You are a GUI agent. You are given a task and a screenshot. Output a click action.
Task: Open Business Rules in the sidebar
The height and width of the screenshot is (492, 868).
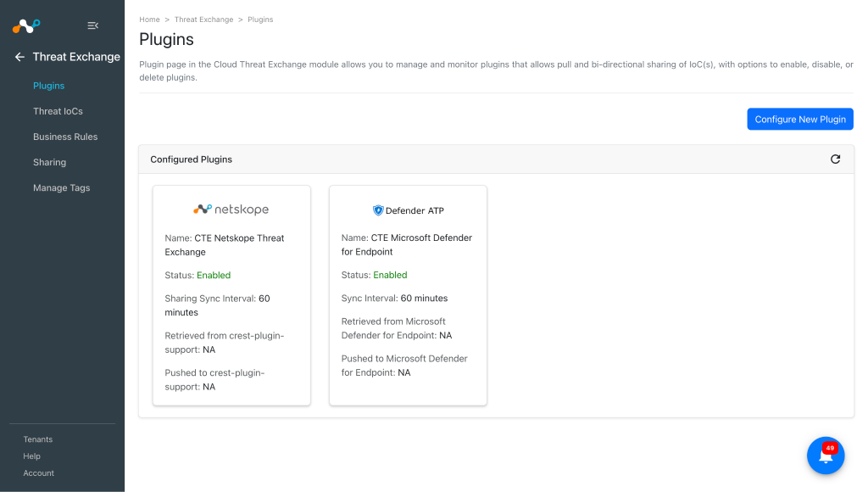pos(65,137)
